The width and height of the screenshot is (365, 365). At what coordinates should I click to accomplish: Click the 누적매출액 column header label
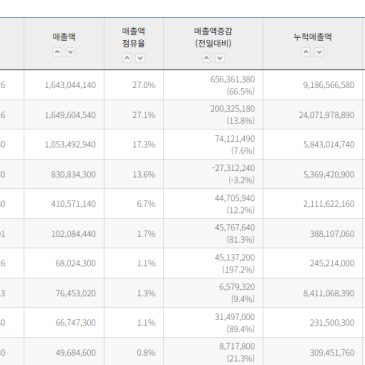point(313,37)
